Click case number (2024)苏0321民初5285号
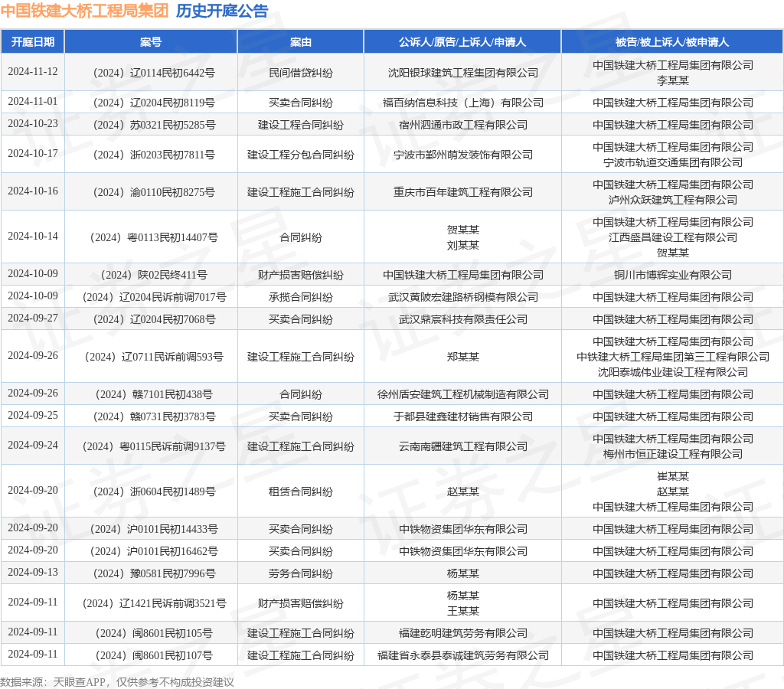This screenshot has height=689, width=784. (154, 125)
